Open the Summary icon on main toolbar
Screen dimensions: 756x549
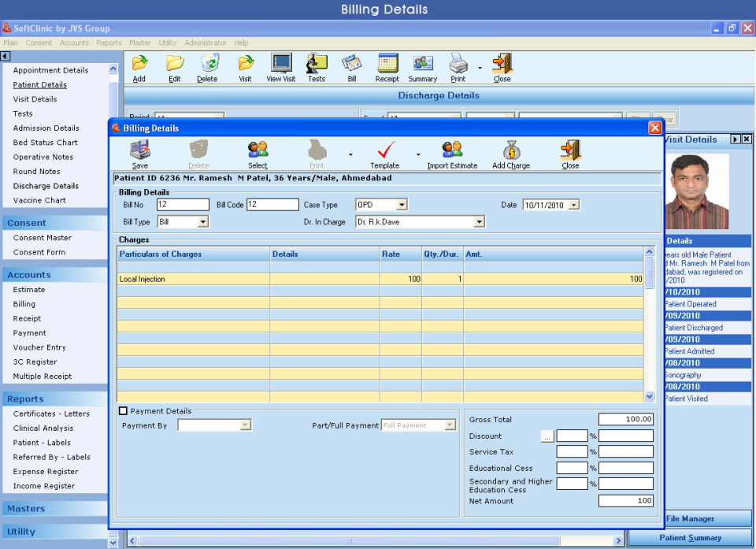point(422,67)
